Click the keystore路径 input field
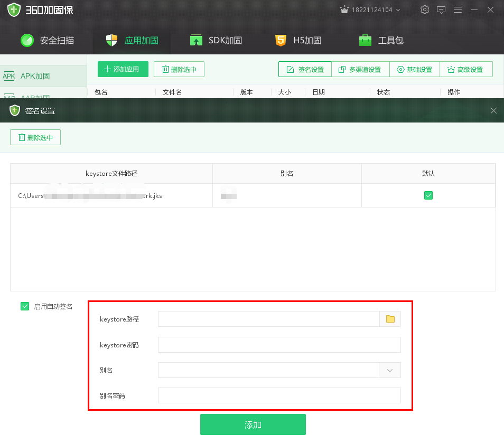 point(269,319)
